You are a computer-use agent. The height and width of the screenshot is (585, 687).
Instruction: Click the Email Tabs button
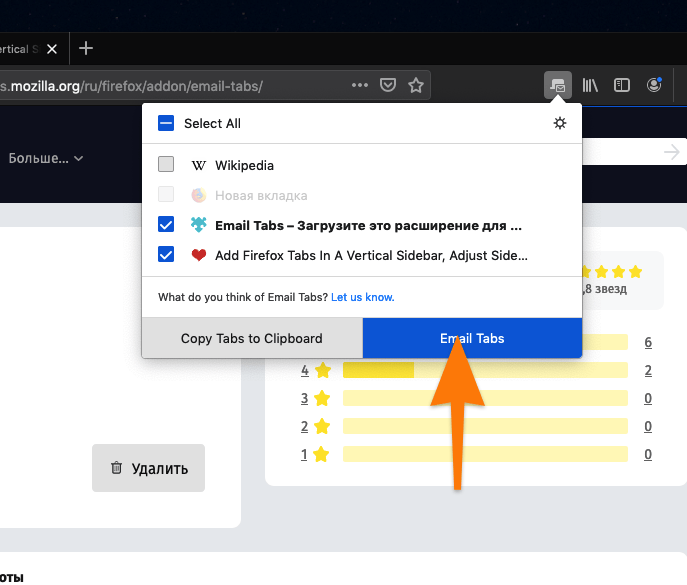pyautogui.click(x=472, y=338)
